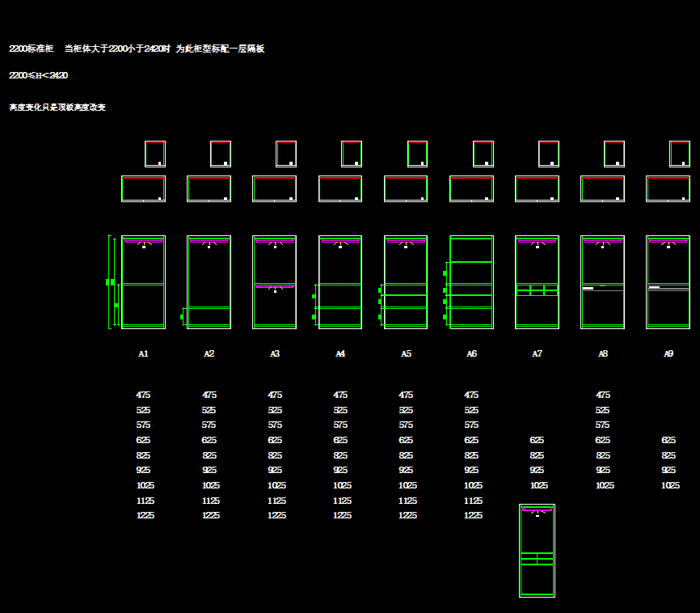
Task: Select the 925 value in A3 column
Action: coord(275,471)
